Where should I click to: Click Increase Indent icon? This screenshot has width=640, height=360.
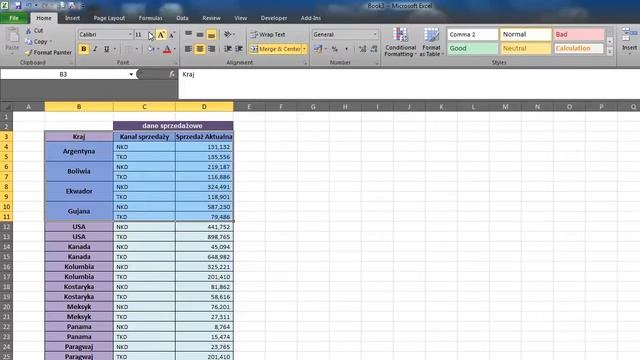click(x=239, y=49)
